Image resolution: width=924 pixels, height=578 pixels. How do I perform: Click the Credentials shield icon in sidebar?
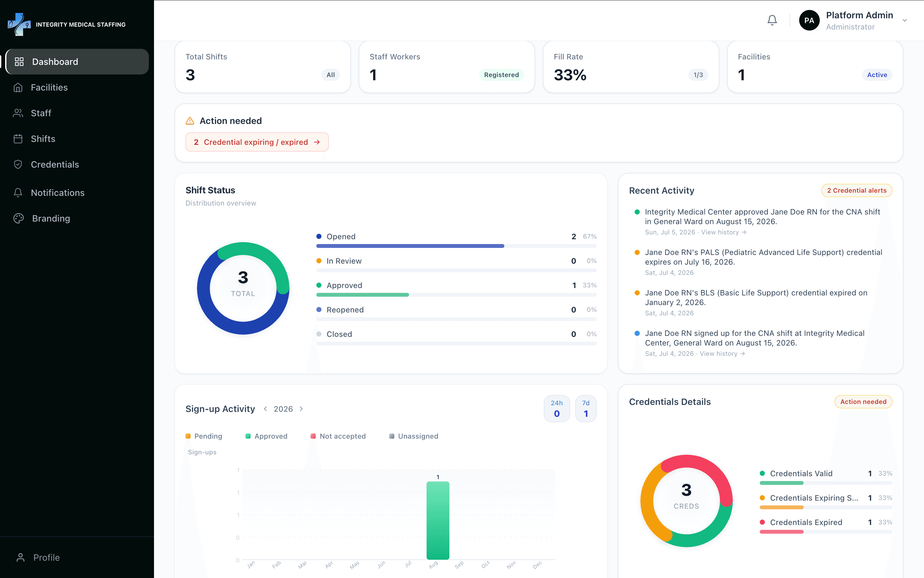[18, 164]
